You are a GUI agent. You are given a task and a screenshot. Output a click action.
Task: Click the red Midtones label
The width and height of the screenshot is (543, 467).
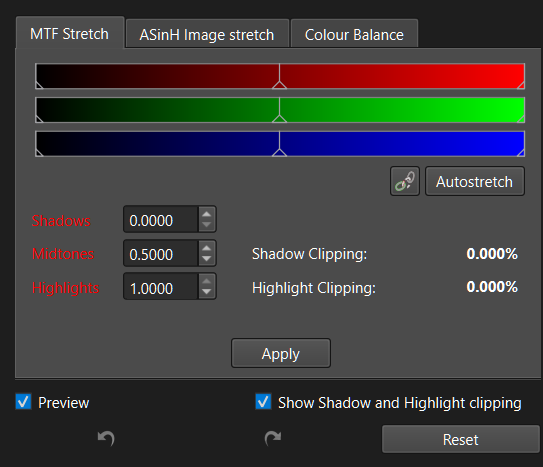click(63, 254)
